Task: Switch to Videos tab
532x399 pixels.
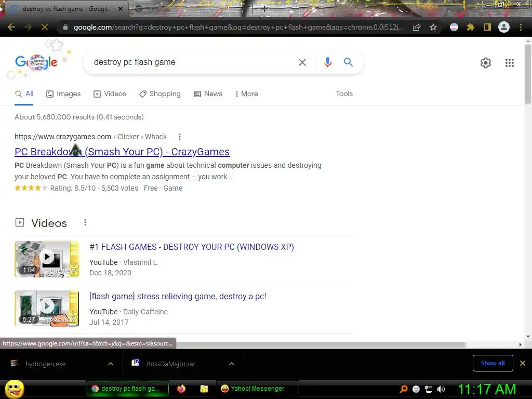Action: [110, 94]
